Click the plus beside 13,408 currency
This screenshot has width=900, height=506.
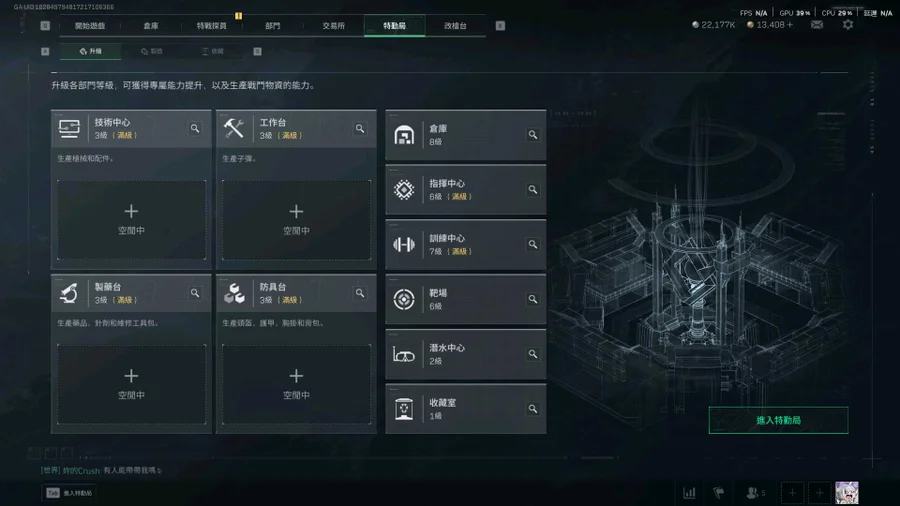point(790,25)
